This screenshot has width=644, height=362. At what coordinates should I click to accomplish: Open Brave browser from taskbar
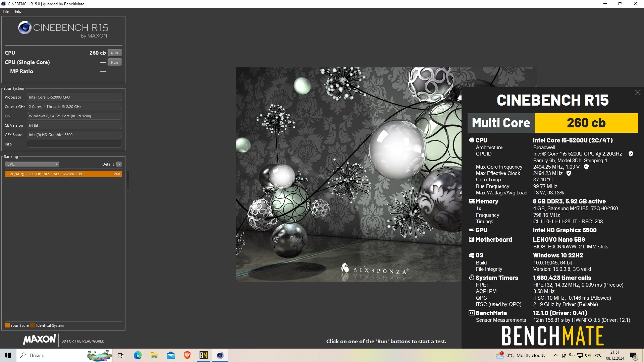(x=187, y=355)
